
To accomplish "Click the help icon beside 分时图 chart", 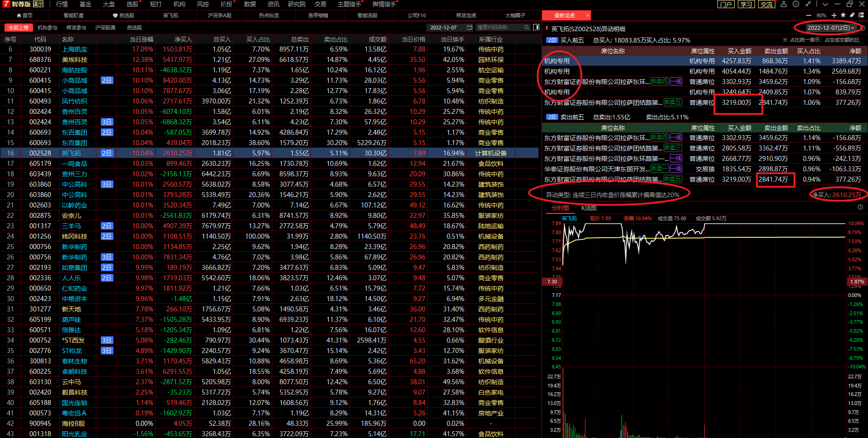I will [x=860, y=207].
